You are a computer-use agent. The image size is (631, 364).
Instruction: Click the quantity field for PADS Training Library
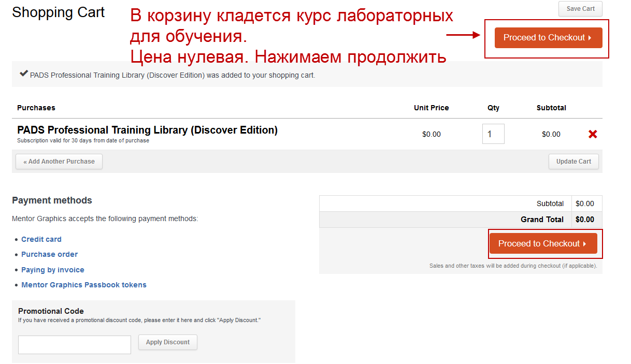(493, 134)
